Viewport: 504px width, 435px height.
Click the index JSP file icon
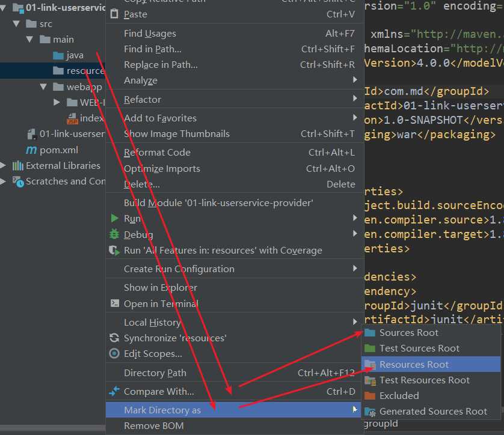[x=72, y=118]
